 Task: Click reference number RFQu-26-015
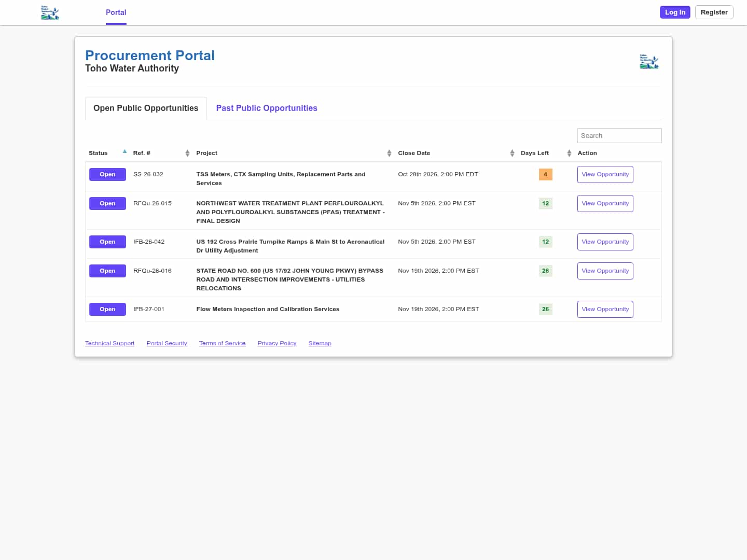pyautogui.click(x=153, y=204)
